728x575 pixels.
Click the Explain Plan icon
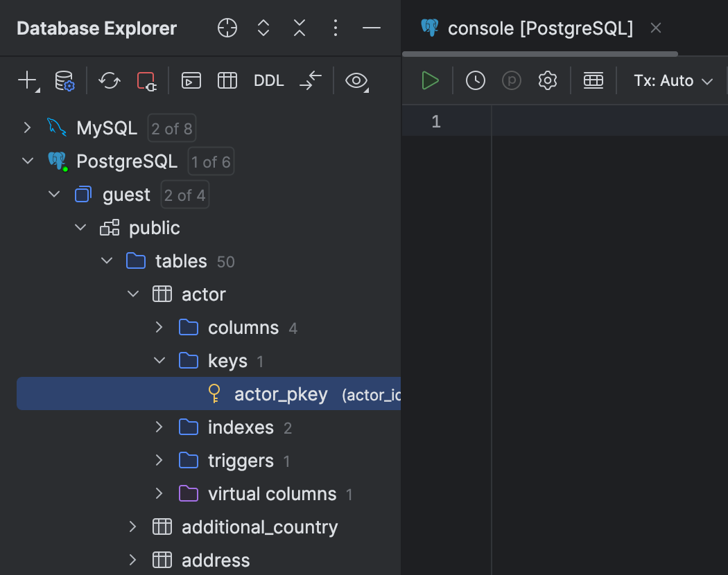511,80
